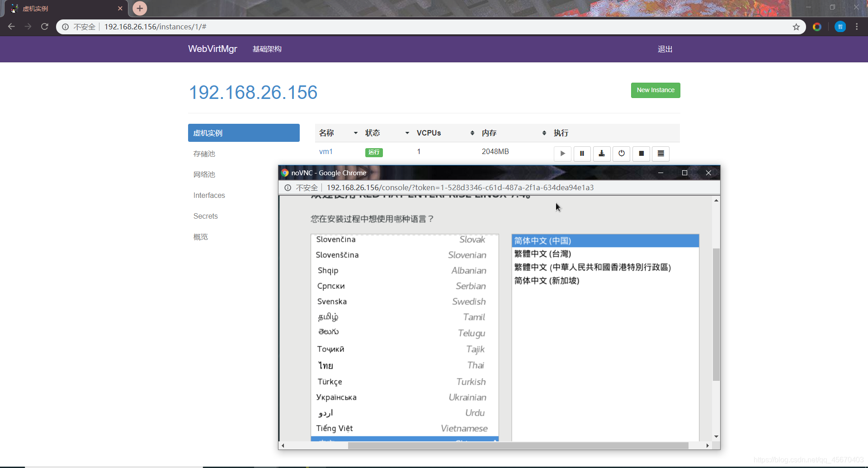Suspend vm1 with the pause icon
Viewport: 868px width, 468px height.
(582, 154)
